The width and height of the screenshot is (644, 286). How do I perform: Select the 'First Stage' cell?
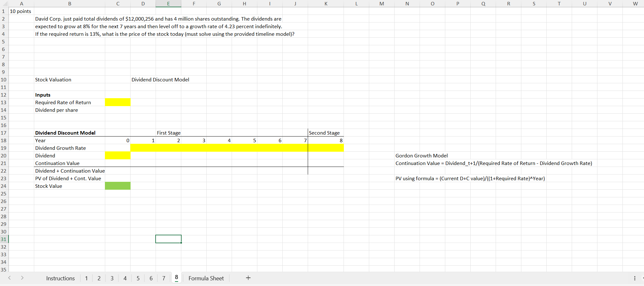pyautogui.click(x=169, y=133)
